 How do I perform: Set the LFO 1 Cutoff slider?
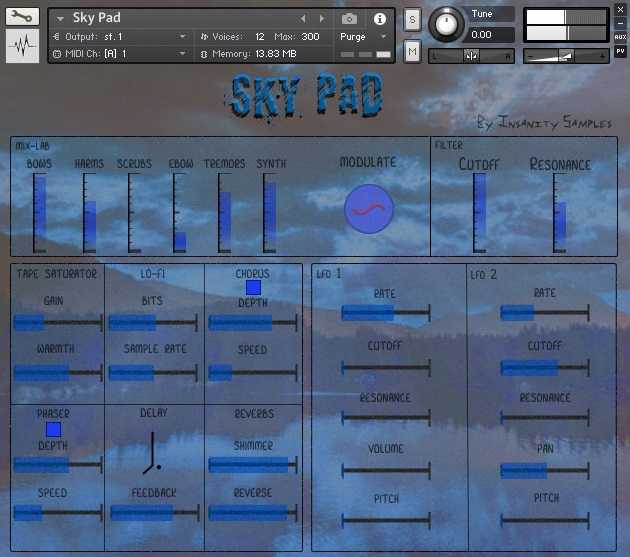(x=386, y=367)
